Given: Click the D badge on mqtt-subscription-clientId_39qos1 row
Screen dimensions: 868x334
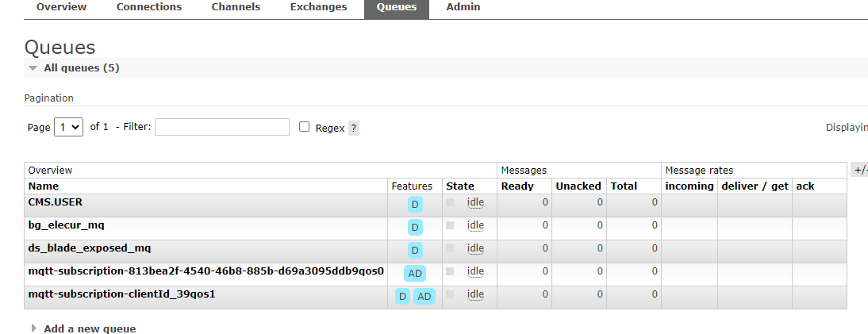Looking at the screenshot, I should tap(402, 297).
